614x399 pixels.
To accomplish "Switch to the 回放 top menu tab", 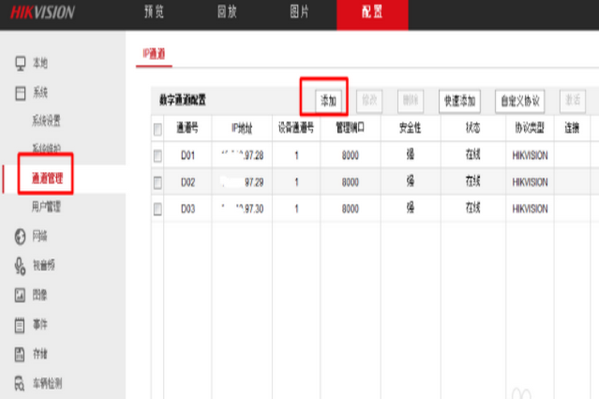I will pyautogui.click(x=227, y=12).
